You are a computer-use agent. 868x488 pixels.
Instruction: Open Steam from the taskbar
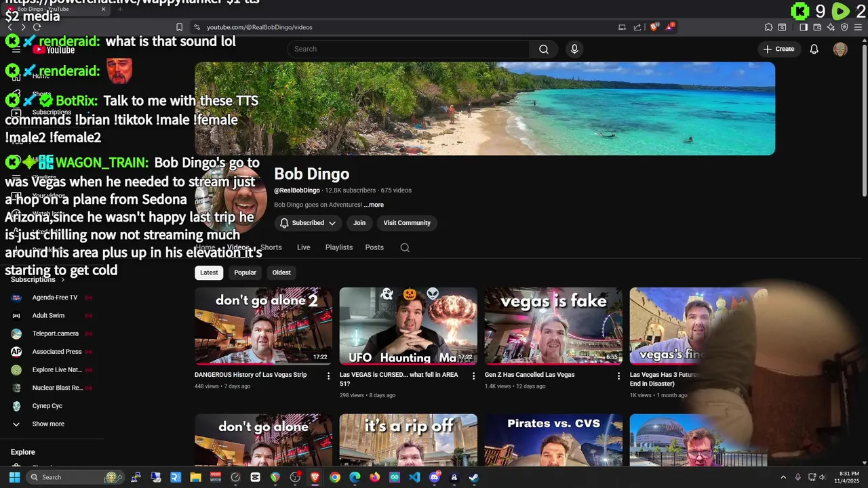pyautogui.click(x=474, y=477)
